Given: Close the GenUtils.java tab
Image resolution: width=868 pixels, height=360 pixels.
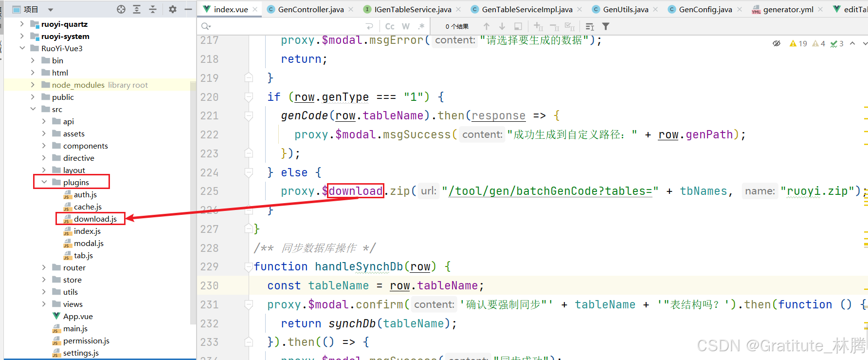Looking at the screenshot, I should (655, 9).
